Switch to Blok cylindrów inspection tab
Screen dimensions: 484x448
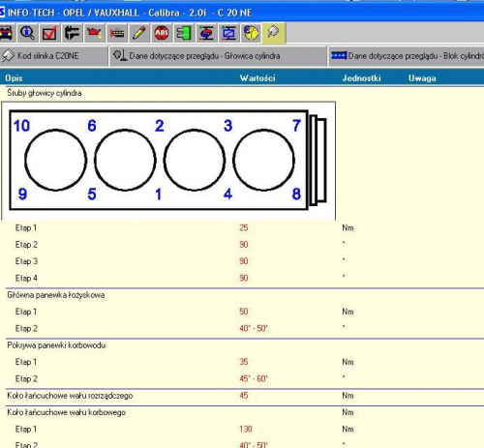pos(407,56)
